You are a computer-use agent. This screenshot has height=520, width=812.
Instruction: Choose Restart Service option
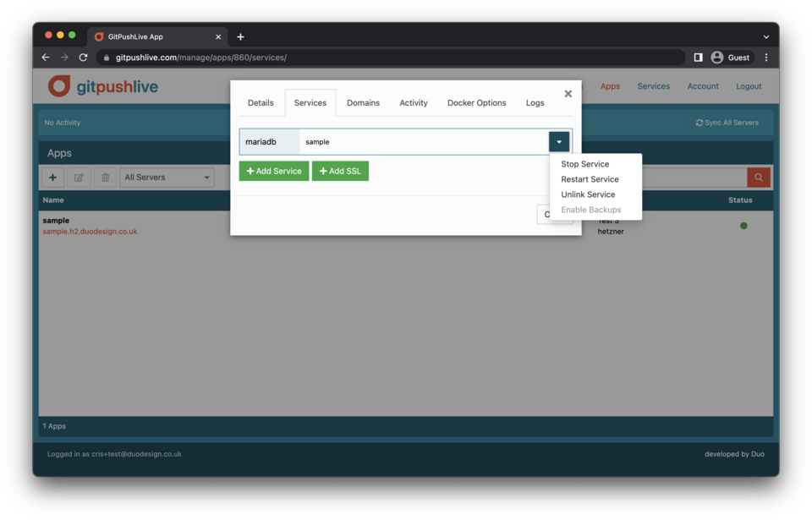click(x=590, y=179)
